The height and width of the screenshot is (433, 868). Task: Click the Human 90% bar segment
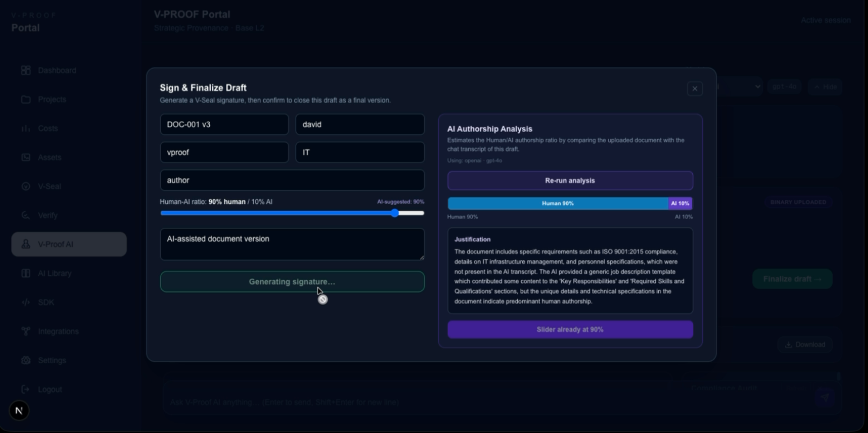pyautogui.click(x=558, y=204)
